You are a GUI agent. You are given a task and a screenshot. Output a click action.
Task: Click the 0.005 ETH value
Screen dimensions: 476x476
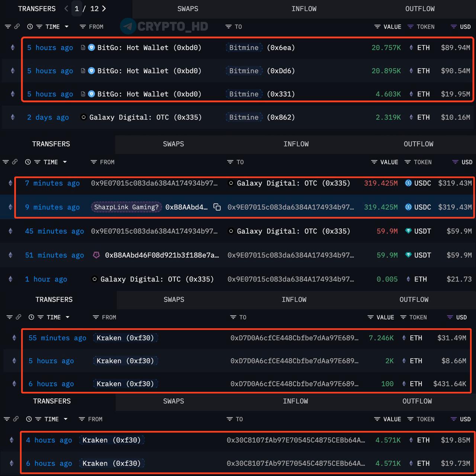pyautogui.click(x=387, y=279)
